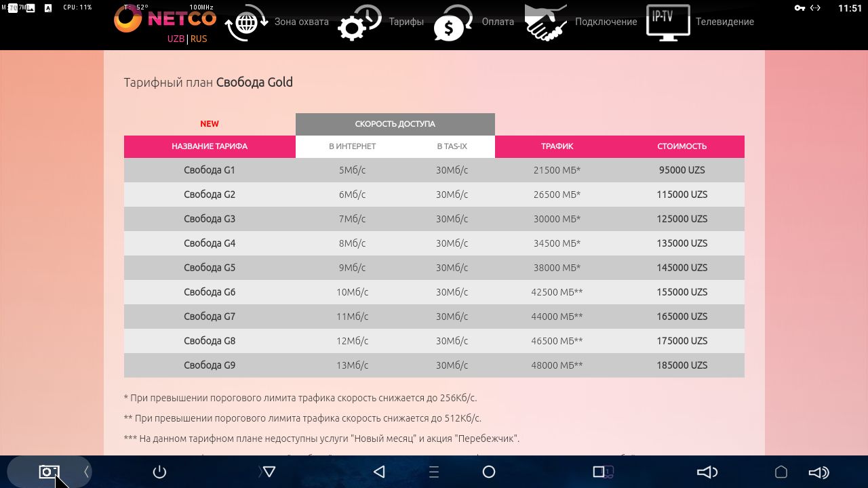Click the red NEW label

[x=210, y=124]
